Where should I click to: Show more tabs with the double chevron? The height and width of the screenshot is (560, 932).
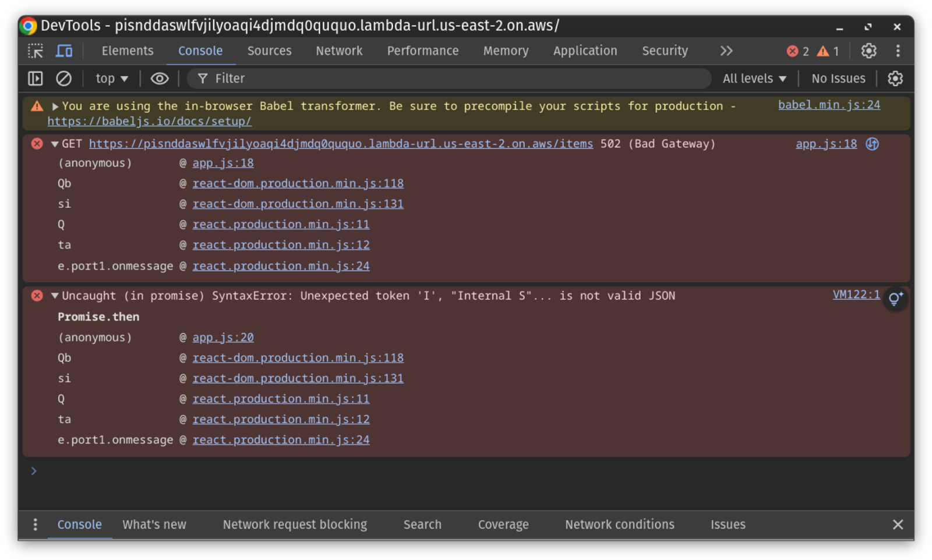tap(726, 51)
